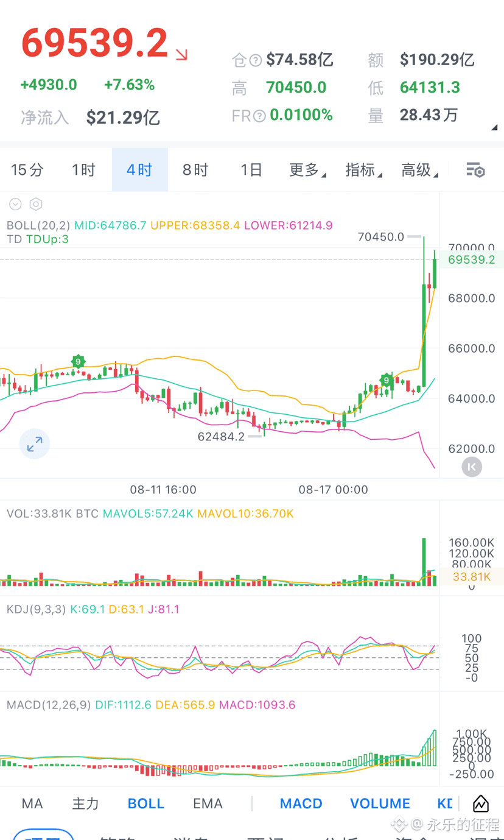Image resolution: width=504 pixels, height=840 pixels.
Task: Tap the 仓 $74.58亿 open interest value
Action: [300, 60]
